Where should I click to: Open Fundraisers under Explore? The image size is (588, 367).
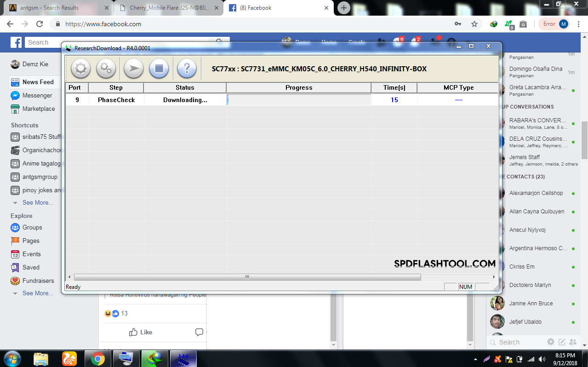pos(33,281)
